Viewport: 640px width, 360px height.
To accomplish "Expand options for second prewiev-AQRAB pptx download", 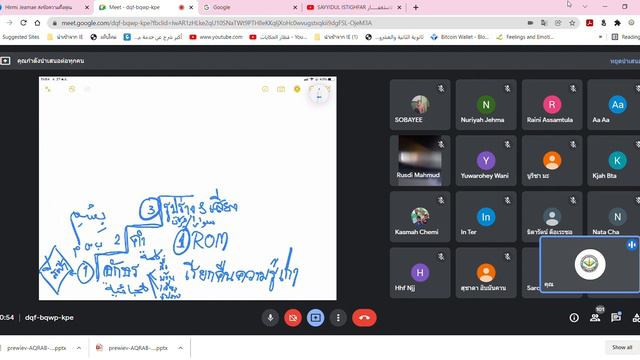I will tap(180, 348).
